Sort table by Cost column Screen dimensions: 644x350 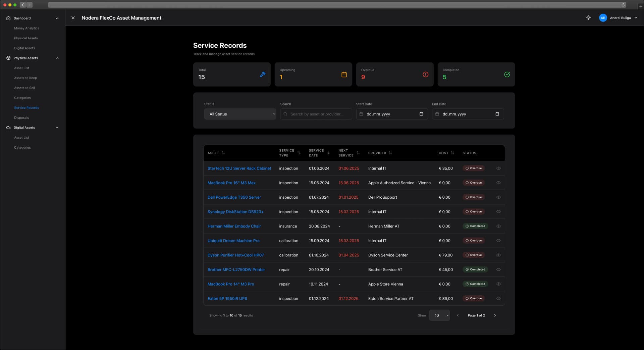coord(452,153)
